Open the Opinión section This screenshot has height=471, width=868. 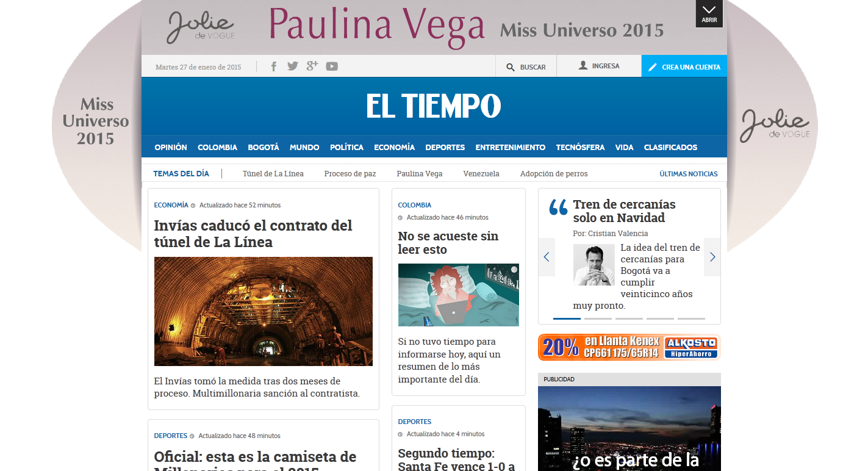171,147
